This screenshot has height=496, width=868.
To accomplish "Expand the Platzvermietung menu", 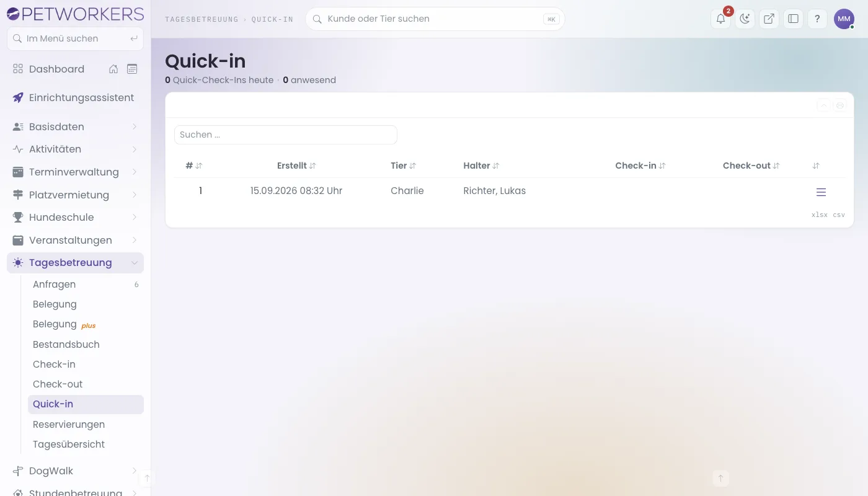I will coord(75,195).
